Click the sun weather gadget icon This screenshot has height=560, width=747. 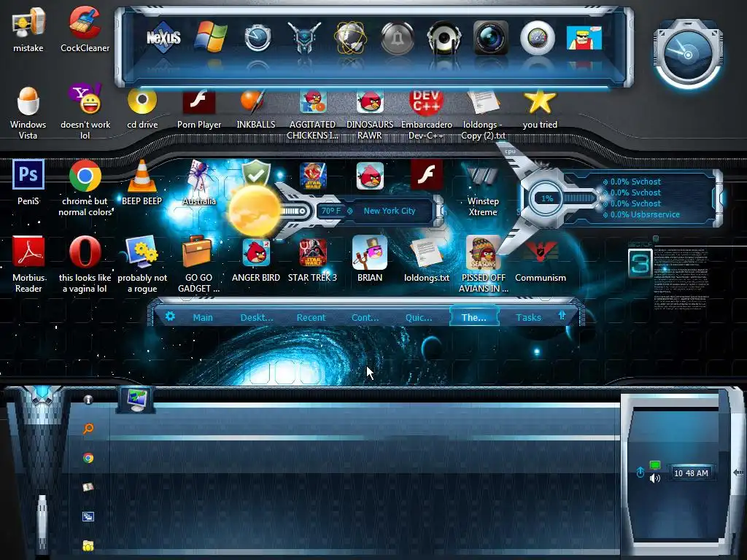tap(255, 211)
